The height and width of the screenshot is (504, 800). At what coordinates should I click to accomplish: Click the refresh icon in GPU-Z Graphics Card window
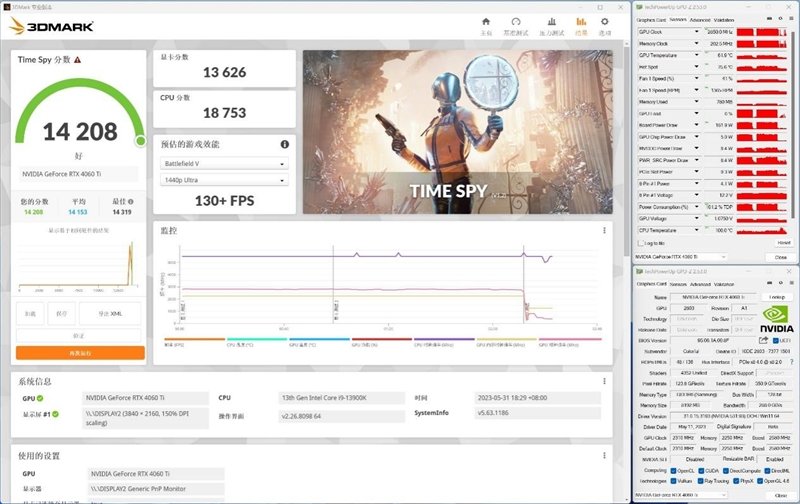click(x=780, y=283)
